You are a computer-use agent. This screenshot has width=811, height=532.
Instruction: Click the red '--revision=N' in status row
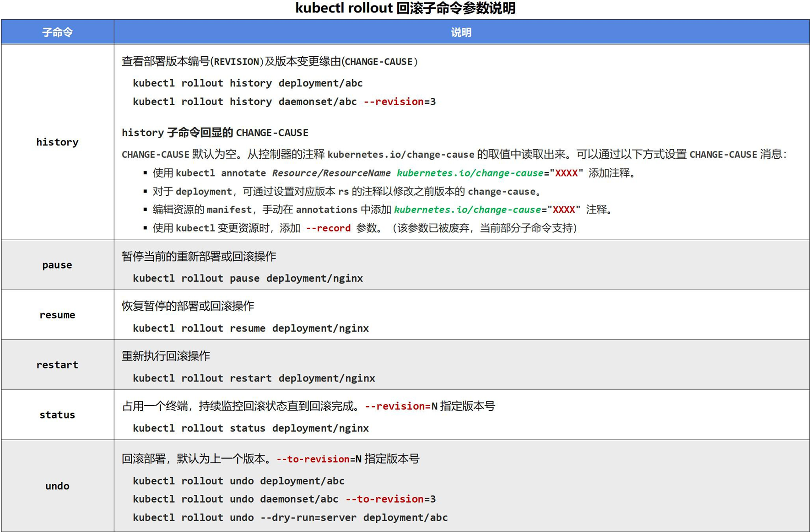[x=401, y=406]
